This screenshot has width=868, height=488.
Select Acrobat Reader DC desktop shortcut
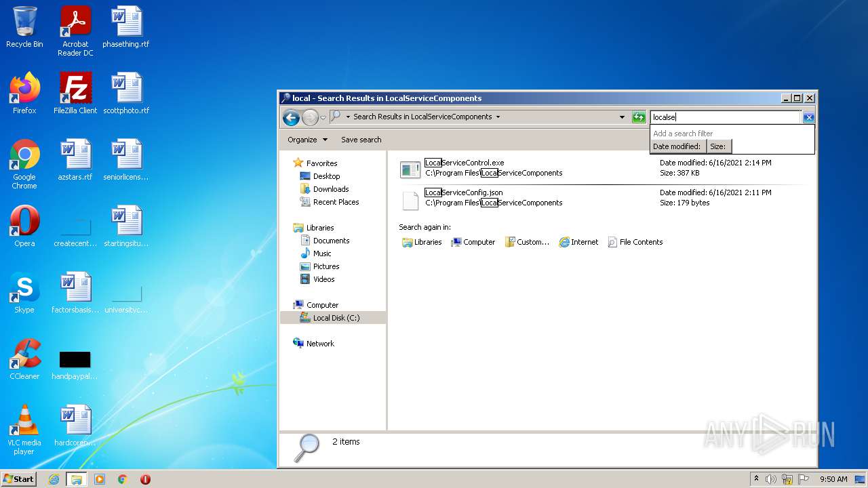(x=75, y=31)
